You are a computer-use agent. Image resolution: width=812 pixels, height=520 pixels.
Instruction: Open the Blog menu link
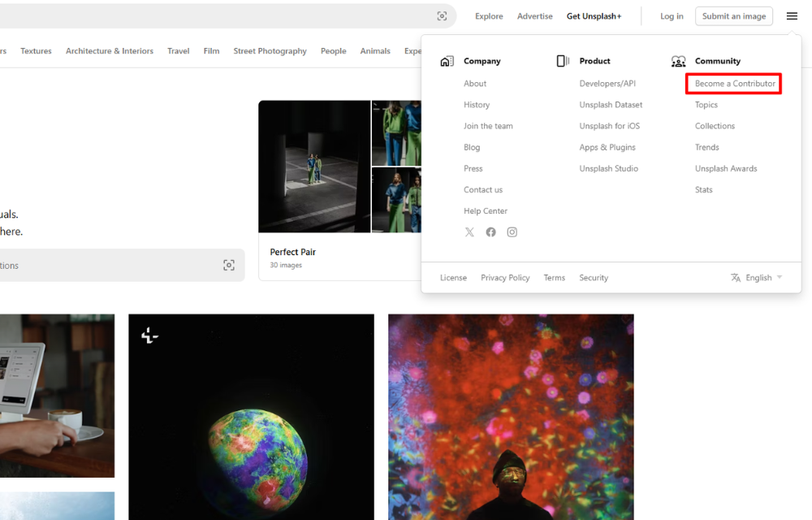(x=472, y=147)
